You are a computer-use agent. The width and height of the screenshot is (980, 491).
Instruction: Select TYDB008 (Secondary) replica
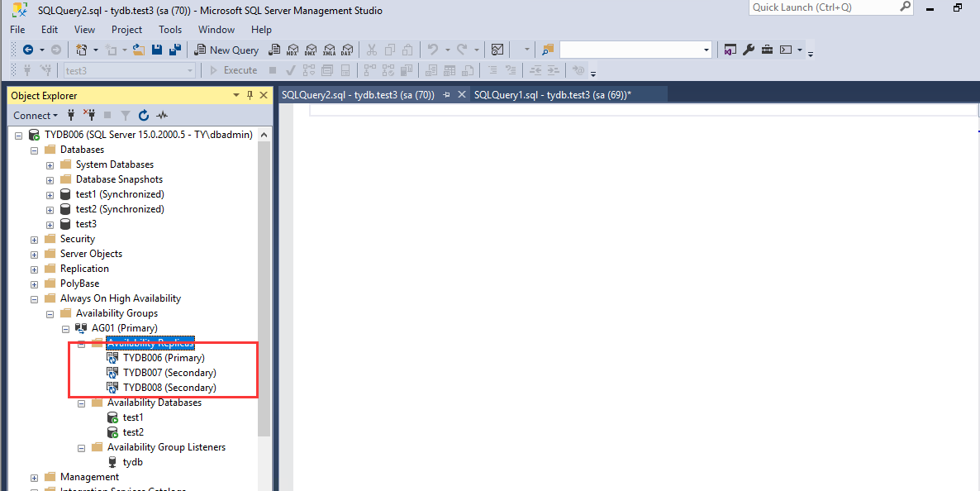[x=169, y=388]
